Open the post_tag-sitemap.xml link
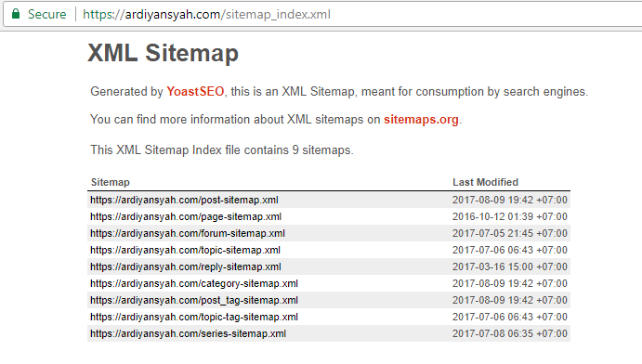 coord(194,300)
